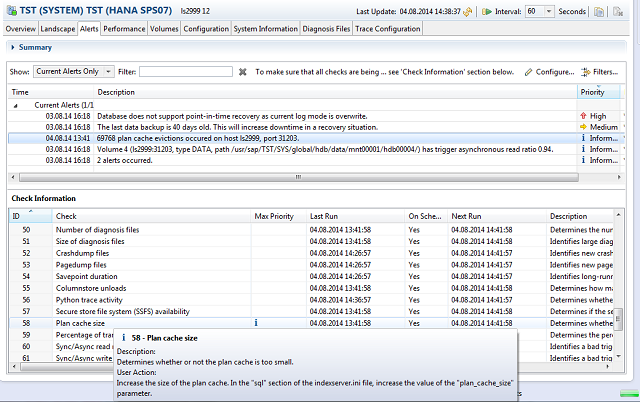This screenshot has width=640, height=402.
Task: Select the 2 alerts occurred row
Action: coord(316,160)
